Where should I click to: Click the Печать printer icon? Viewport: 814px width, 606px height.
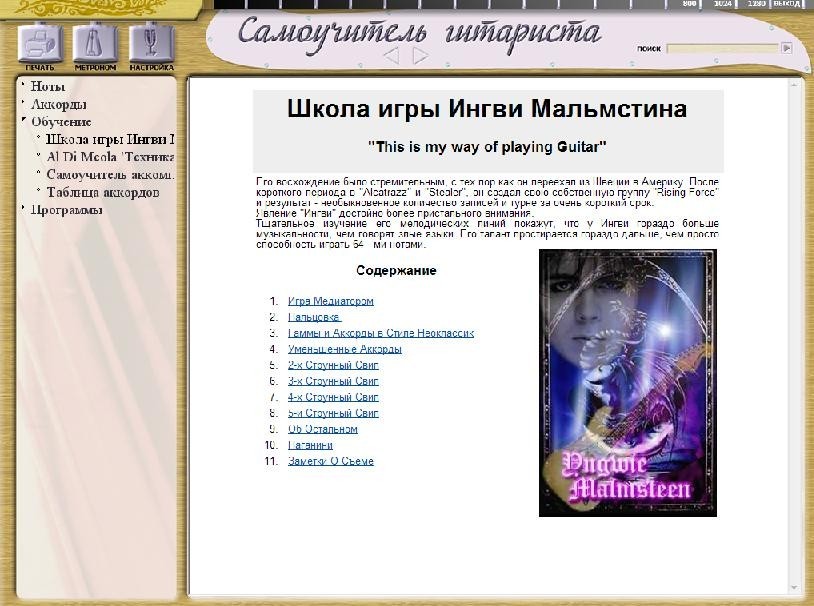40,43
